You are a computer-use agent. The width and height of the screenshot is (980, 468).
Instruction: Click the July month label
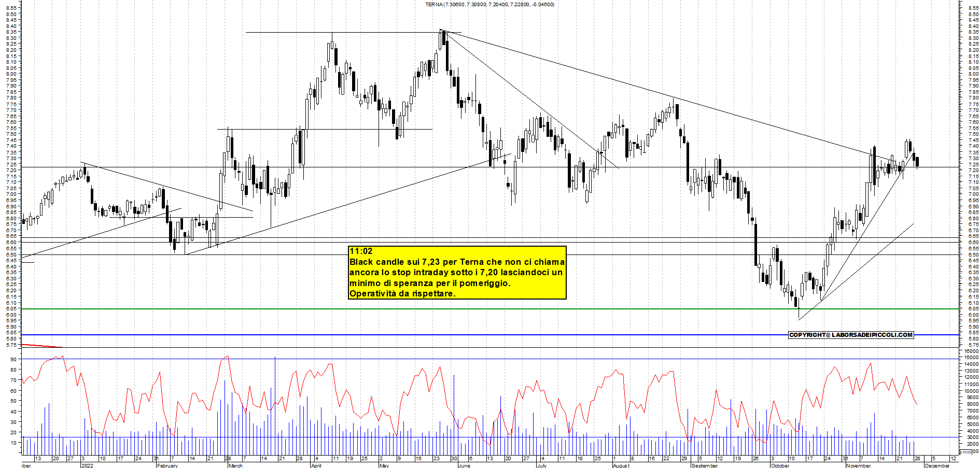pos(542,465)
